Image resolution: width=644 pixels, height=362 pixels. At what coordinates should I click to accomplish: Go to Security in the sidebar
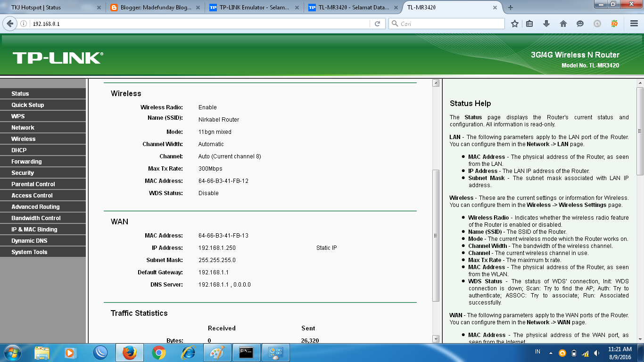pos(43,173)
